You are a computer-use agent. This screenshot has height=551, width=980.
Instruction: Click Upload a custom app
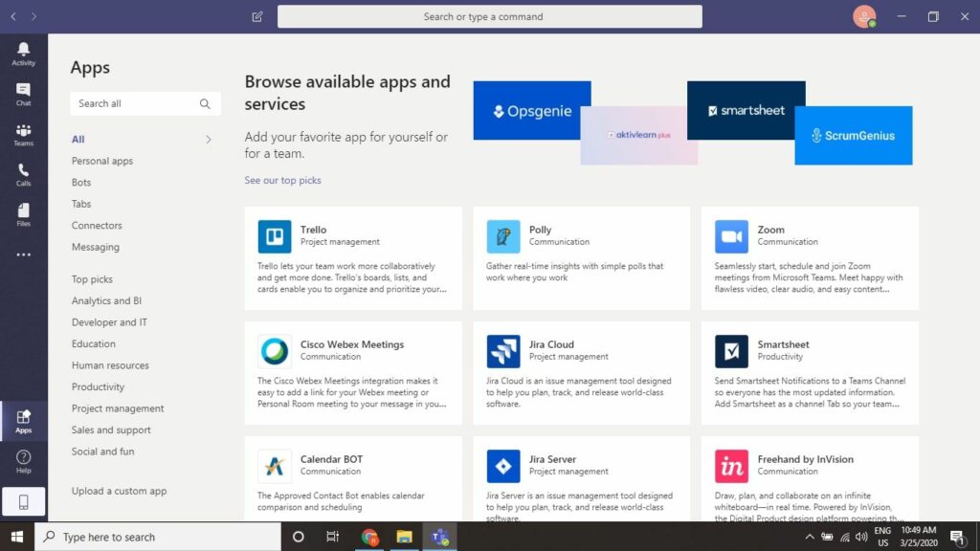click(x=119, y=491)
